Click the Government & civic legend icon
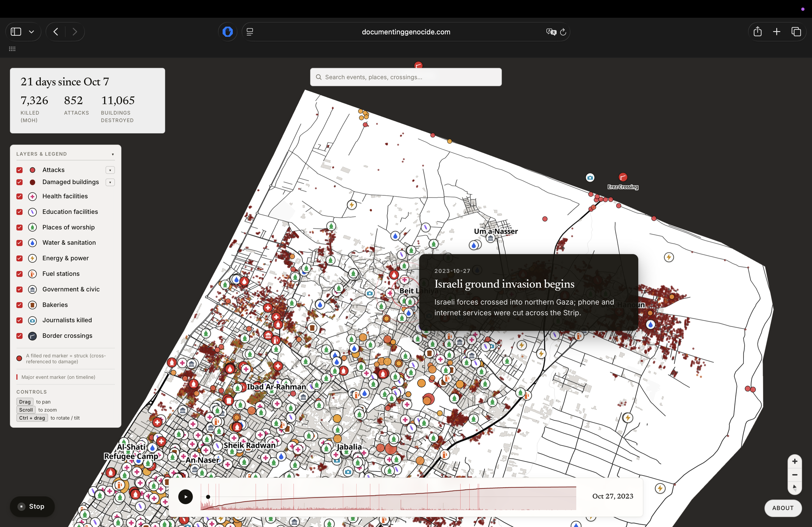 (x=32, y=289)
